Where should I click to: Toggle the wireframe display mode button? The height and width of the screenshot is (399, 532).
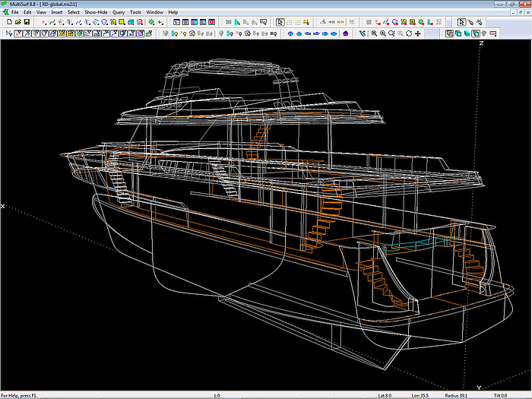(x=450, y=33)
